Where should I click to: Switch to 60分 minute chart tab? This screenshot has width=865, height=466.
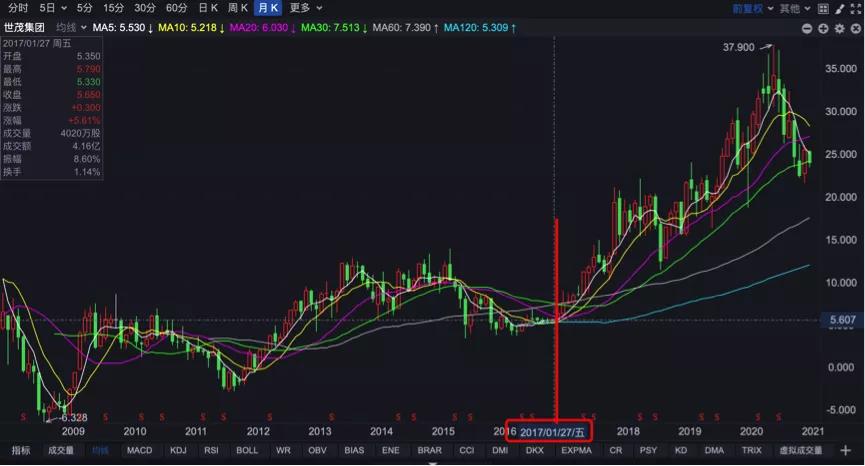click(176, 8)
